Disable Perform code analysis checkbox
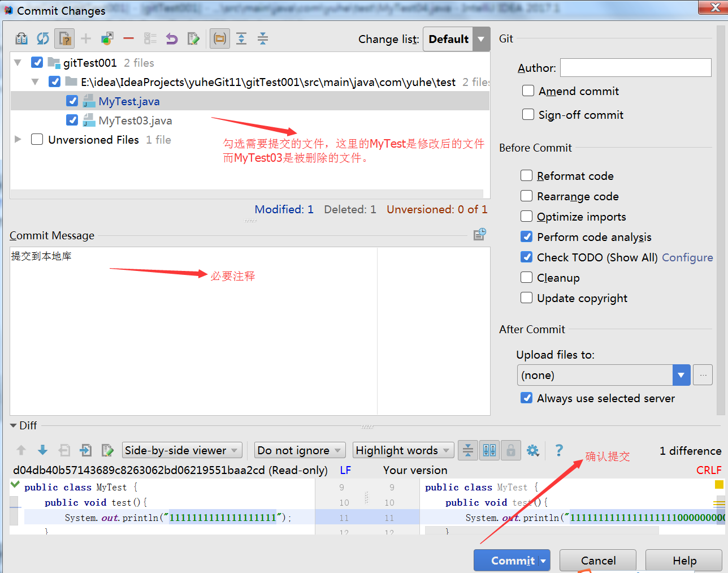Viewport: 728px width, 573px height. point(527,236)
